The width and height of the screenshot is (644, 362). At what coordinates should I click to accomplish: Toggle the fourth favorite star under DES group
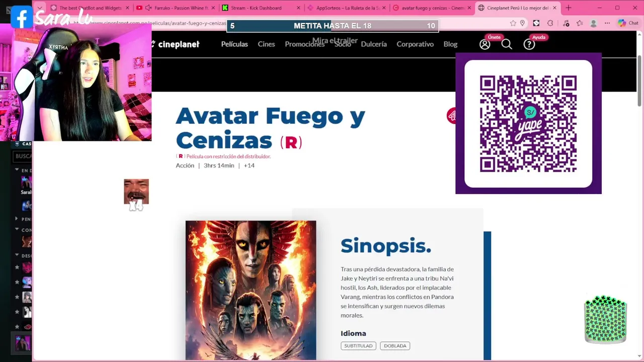pyautogui.click(x=17, y=312)
